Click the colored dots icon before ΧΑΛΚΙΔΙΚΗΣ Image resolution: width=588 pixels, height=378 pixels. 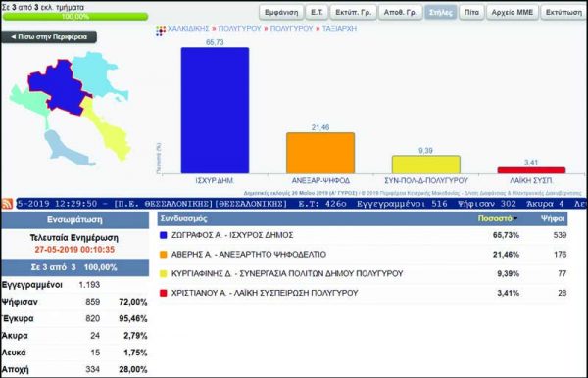pyautogui.click(x=161, y=30)
